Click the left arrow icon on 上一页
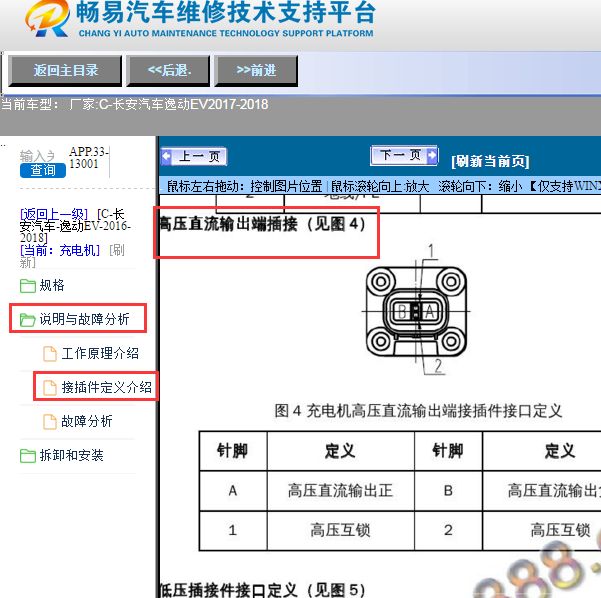601x598 pixels. pos(167,156)
